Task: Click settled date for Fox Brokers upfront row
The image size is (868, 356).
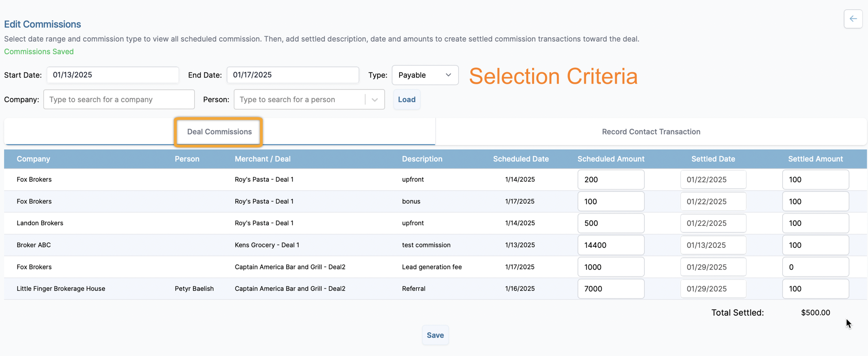Action: pyautogui.click(x=713, y=179)
